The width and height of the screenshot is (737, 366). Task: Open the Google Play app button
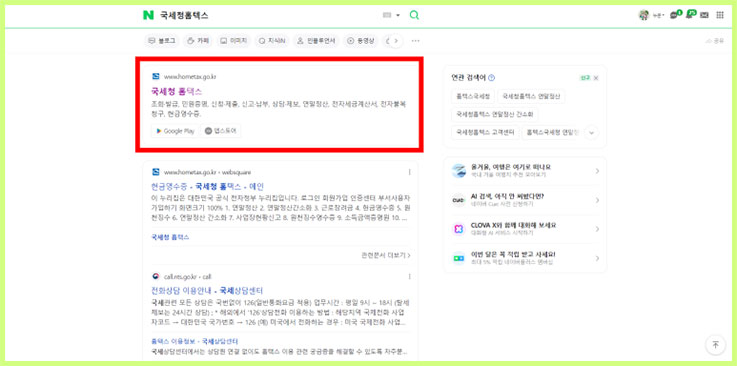[175, 131]
